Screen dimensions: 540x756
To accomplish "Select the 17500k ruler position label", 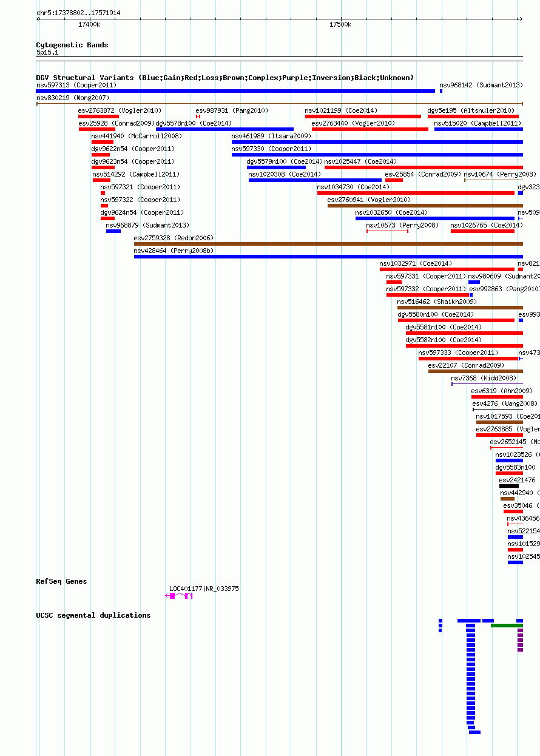I will pyautogui.click(x=340, y=24).
